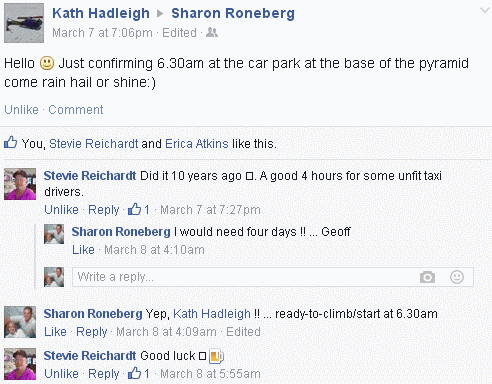Click Comment link under the post
The width and height of the screenshot is (492, 384).
[76, 110]
